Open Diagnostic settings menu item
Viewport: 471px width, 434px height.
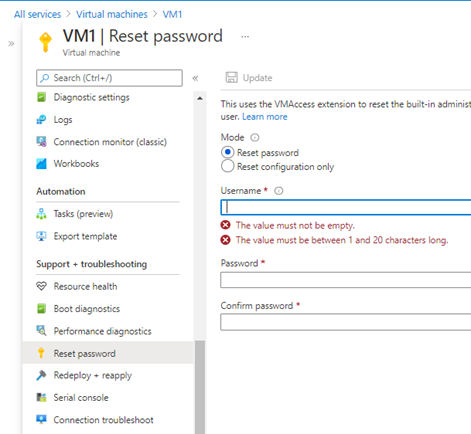91,97
